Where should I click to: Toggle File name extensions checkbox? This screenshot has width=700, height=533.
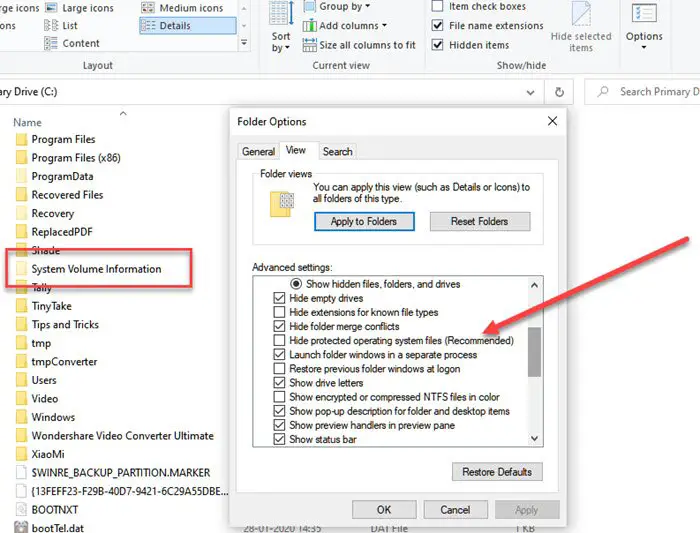click(x=438, y=25)
